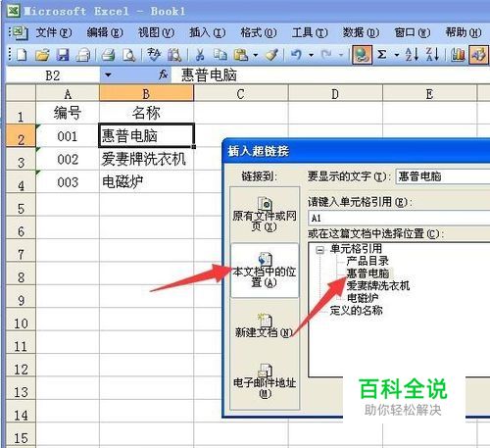Paste with the clipboard Paste icon

241,55
